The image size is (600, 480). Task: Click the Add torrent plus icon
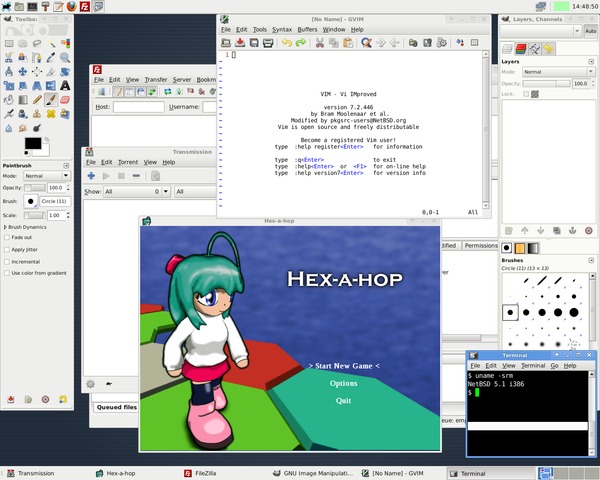click(x=91, y=176)
